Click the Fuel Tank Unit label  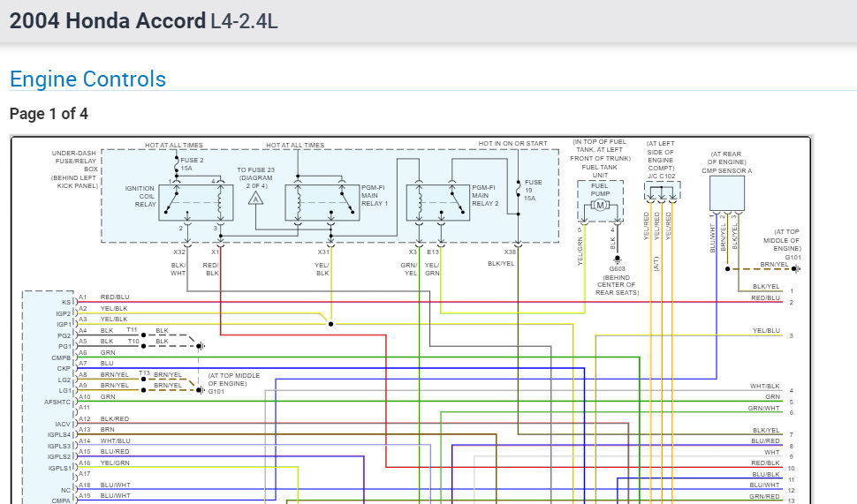click(x=600, y=171)
